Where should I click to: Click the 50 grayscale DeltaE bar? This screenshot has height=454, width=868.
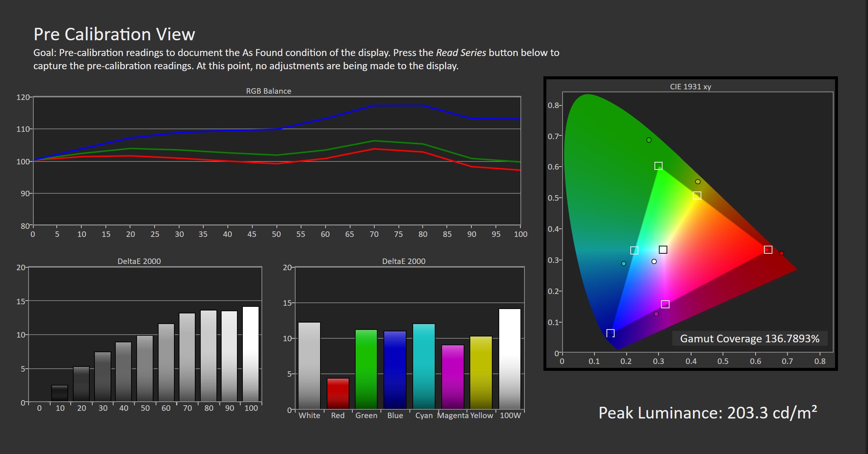coord(145,368)
